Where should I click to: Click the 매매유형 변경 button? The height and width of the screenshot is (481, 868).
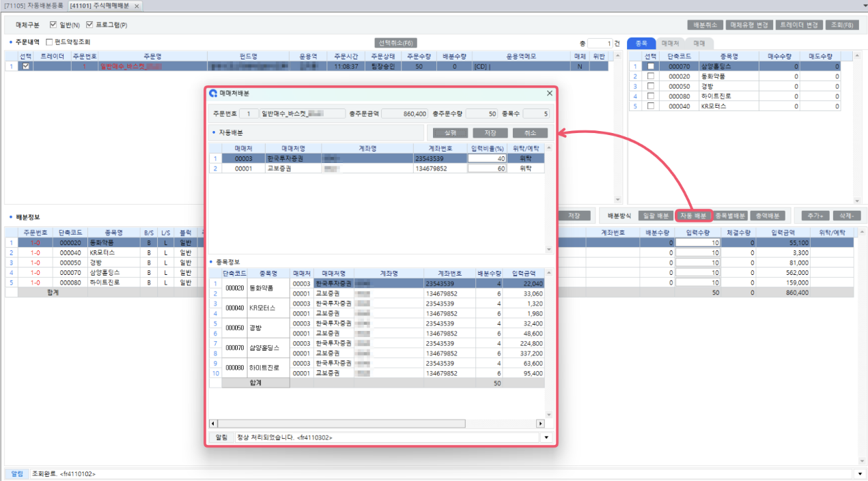click(x=749, y=25)
